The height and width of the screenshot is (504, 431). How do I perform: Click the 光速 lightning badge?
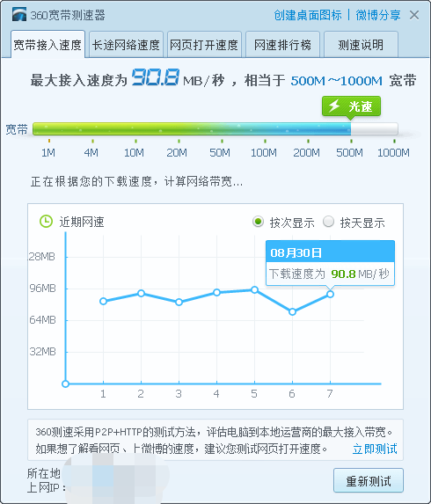coord(351,106)
